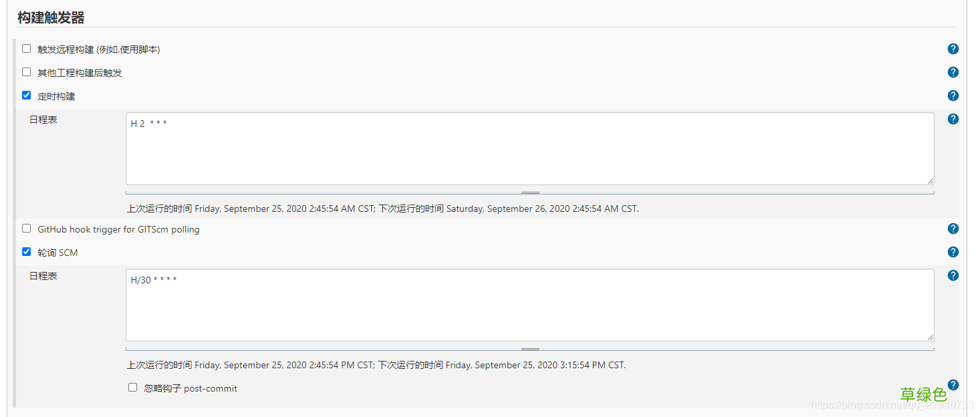This screenshot has width=980, height=417.
Task: Grab resize bar below 定时构建 schedule box
Action: coord(530,193)
